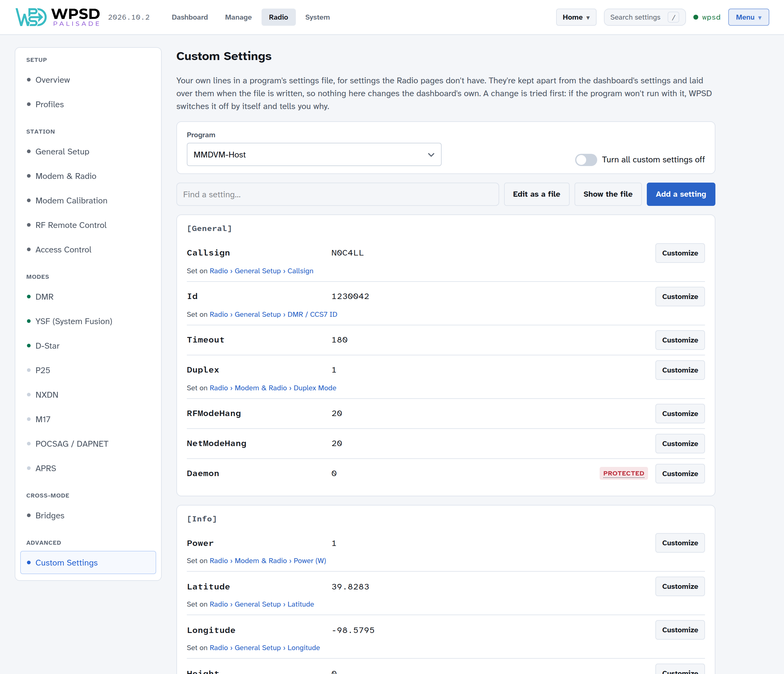
Task: Click the wpsd host status indicator
Action: (707, 17)
